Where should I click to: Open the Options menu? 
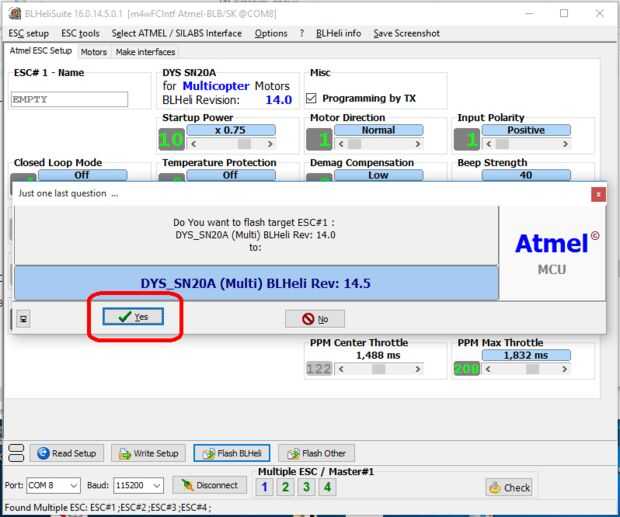point(271,34)
